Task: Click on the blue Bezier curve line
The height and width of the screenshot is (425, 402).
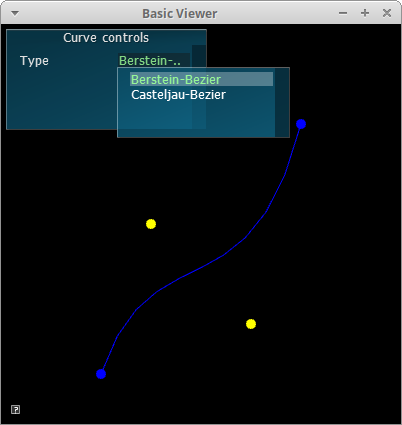Action: pyautogui.click(x=202, y=267)
